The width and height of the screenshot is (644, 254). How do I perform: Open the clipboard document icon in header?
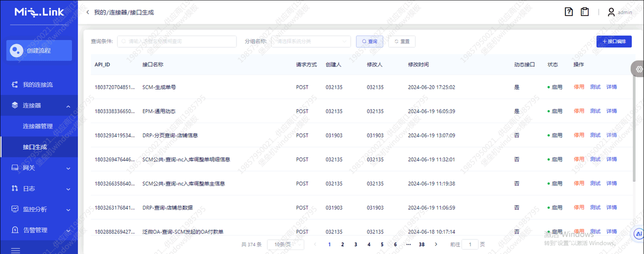click(585, 12)
